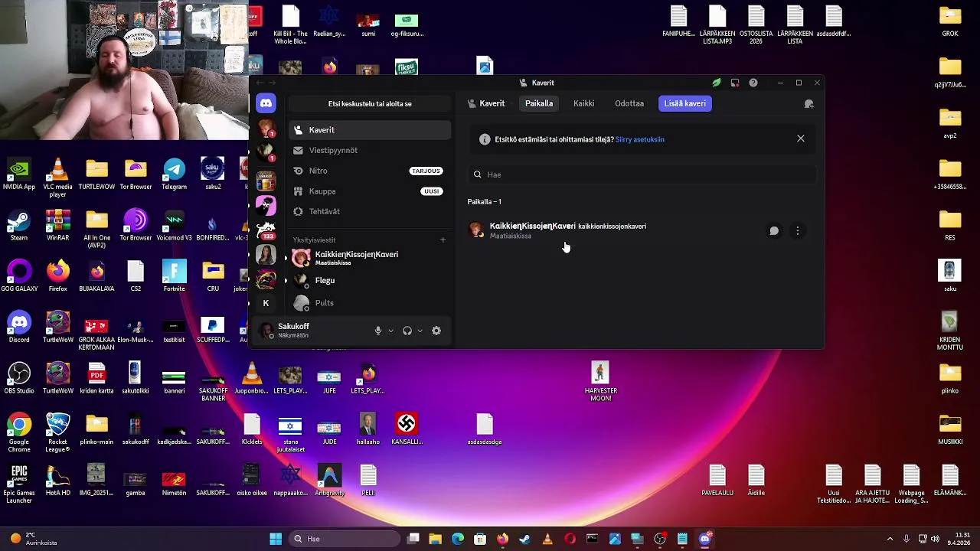Screen dimensions: 980x551
Task: Open weather widget showing 2°C Aurinkoista
Action: [34, 539]
